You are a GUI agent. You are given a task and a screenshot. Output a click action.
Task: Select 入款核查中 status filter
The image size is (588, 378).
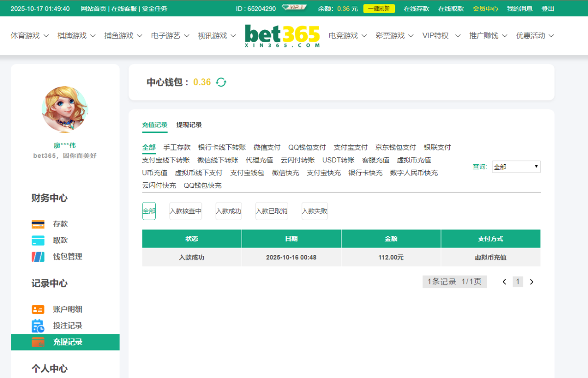[185, 211]
